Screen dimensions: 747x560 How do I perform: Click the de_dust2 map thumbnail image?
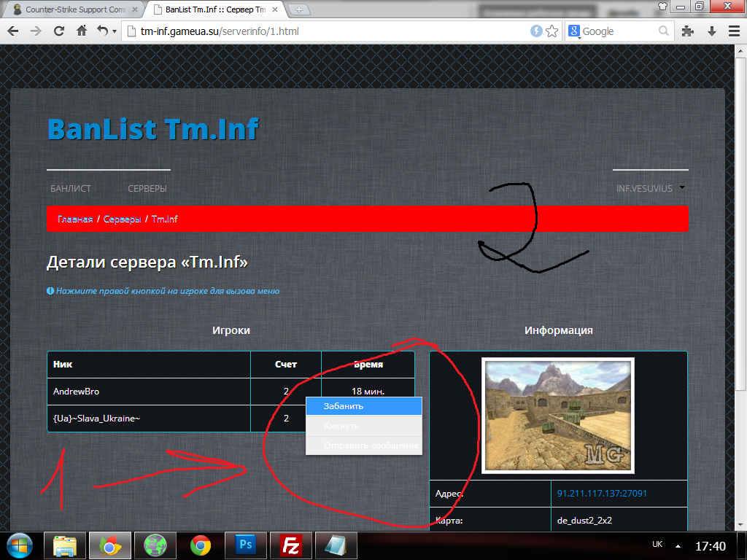tap(558, 415)
